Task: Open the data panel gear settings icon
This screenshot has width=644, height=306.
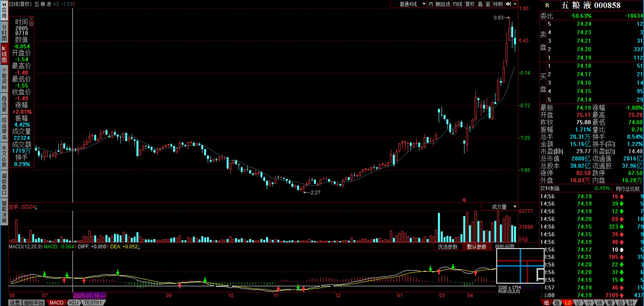Action: click(x=32, y=24)
